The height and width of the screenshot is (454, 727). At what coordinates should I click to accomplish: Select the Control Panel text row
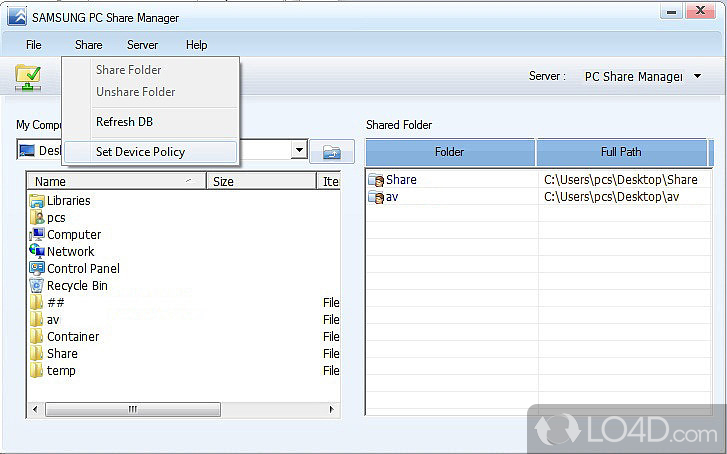[x=83, y=269]
